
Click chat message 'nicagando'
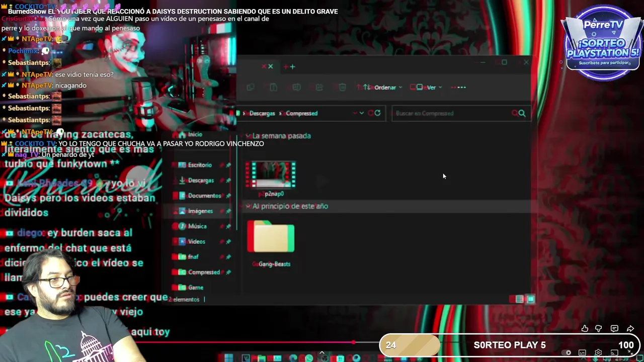70,85
